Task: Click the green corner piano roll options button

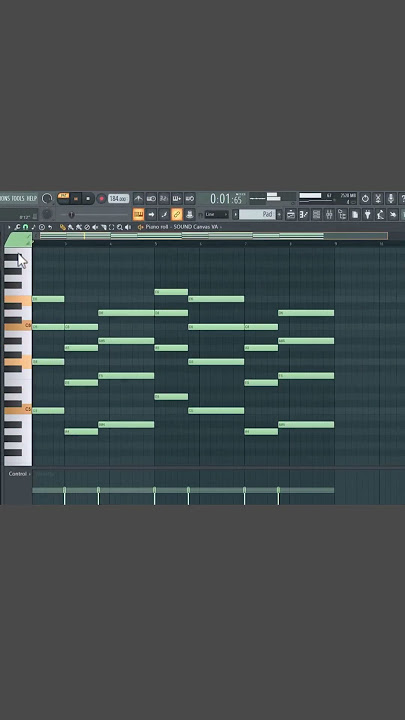Action: coord(18,239)
